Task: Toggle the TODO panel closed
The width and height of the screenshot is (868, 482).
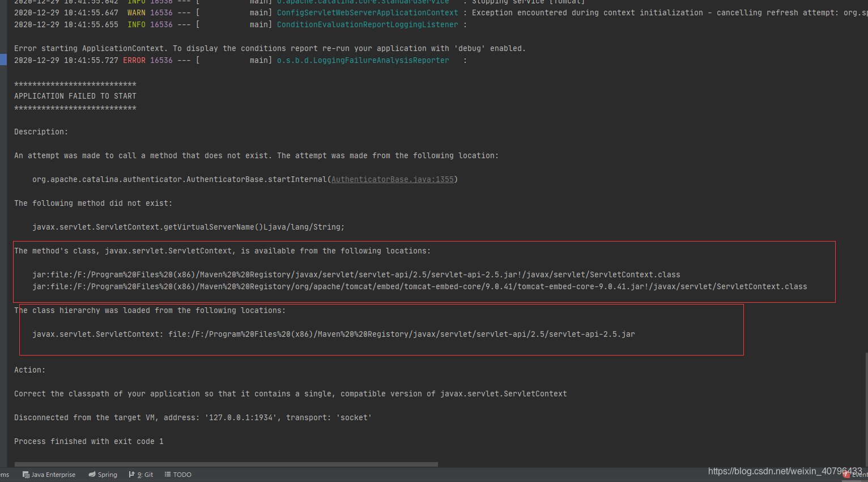Action: tap(177, 475)
